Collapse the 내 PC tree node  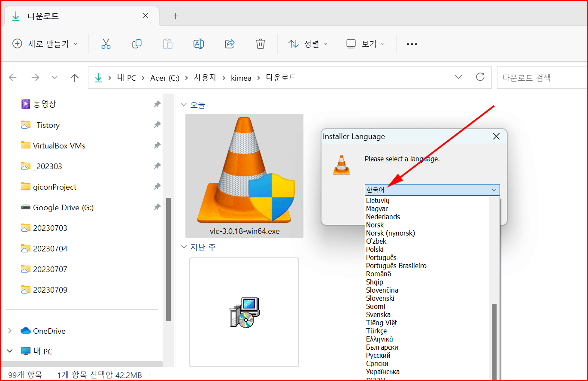point(10,351)
